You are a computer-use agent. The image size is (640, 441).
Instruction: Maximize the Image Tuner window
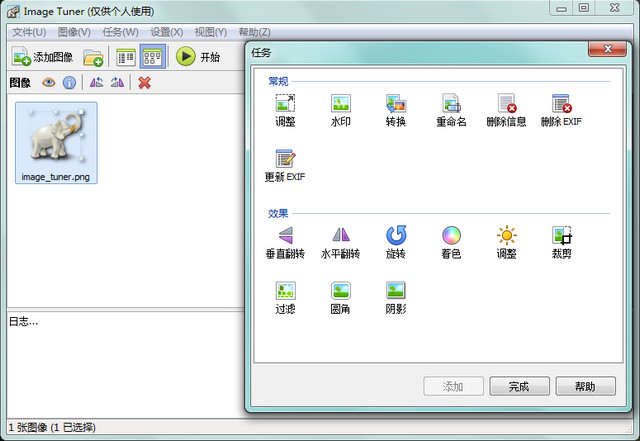click(584, 8)
